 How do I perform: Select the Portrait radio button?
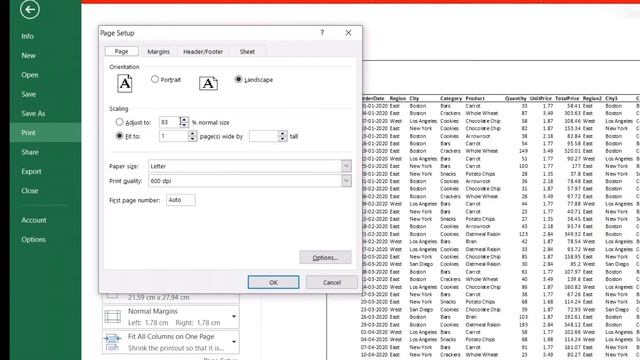[x=155, y=79]
